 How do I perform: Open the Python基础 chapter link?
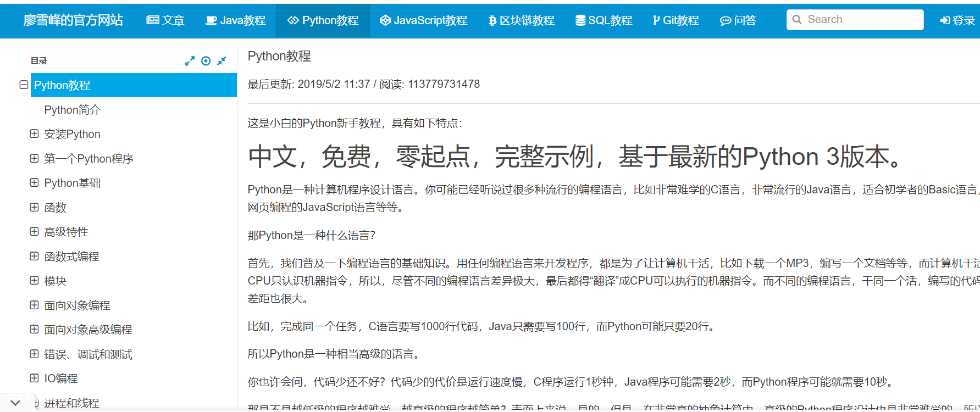(72, 183)
